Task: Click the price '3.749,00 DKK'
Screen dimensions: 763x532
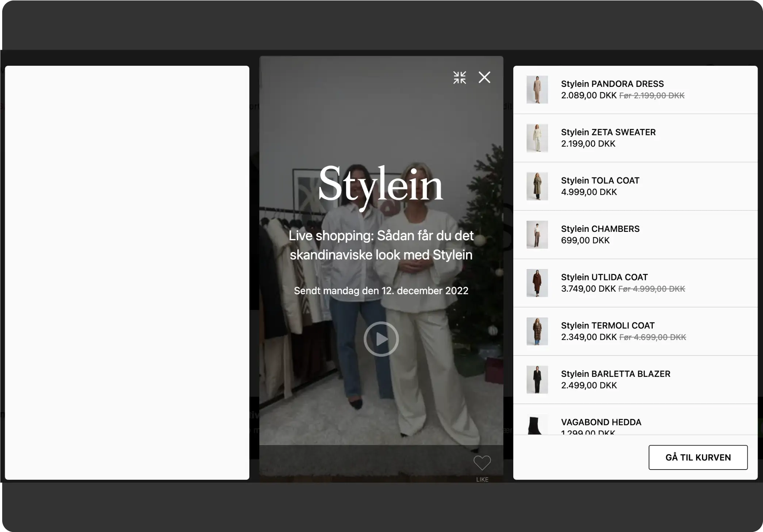Action: pos(588,289)
